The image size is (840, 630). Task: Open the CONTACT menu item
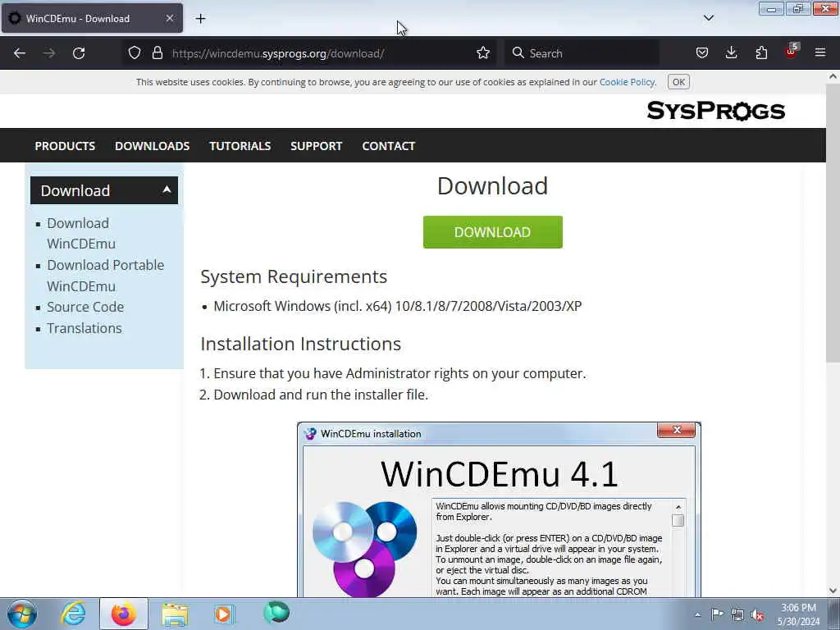[388, 146]
